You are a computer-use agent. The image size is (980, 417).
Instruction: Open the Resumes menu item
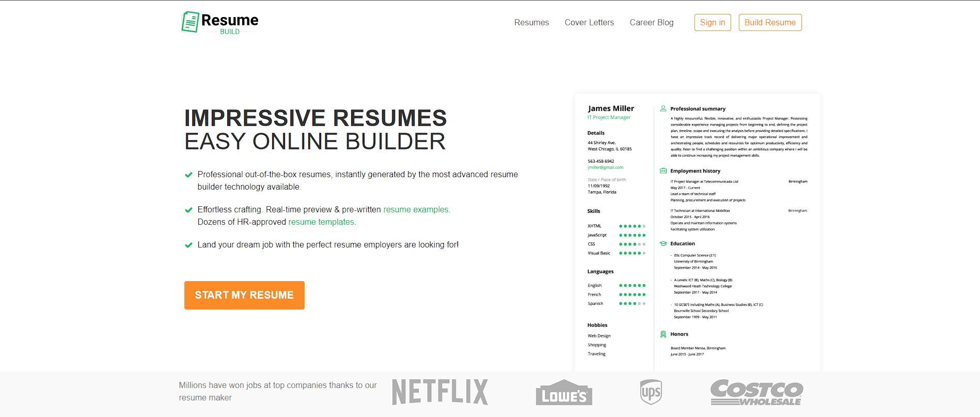coord(531,23)
